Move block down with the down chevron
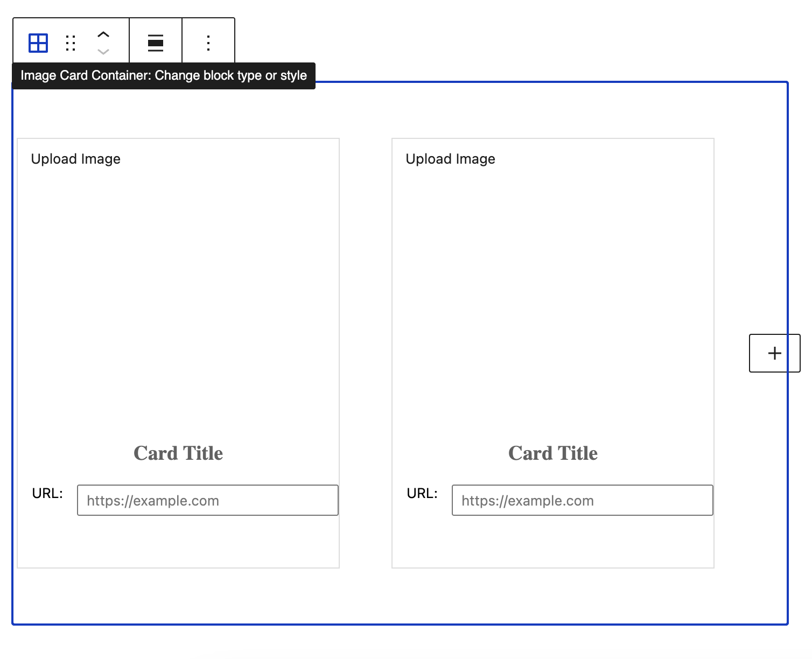Screen dimensions: 812x659 (x=103, y=52)
